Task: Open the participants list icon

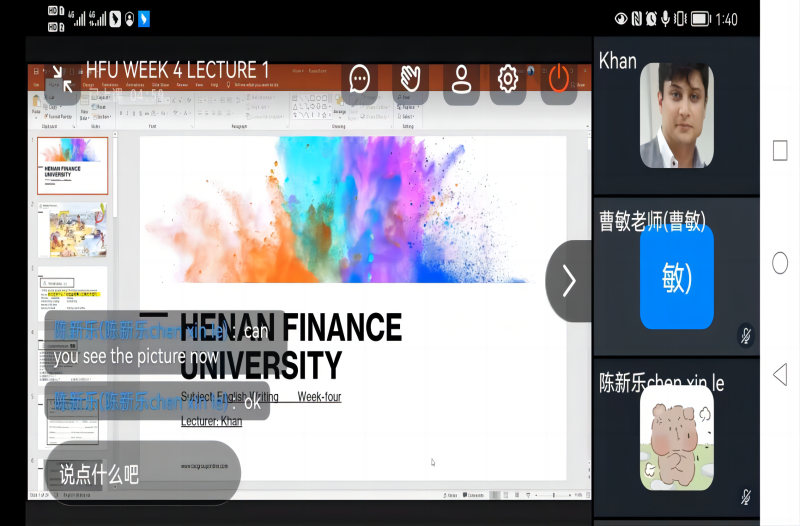Action: pyautogui.click(x=461, y=79)
